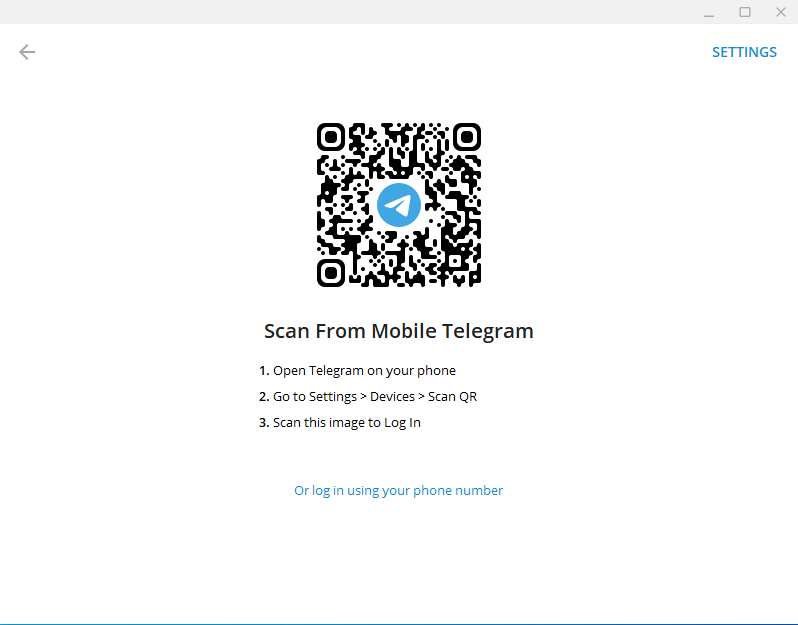Image resolution: width=798 pixels, height=625 pixels.
Task: Click Scan QR text in step 2
Action: point(452,396)
